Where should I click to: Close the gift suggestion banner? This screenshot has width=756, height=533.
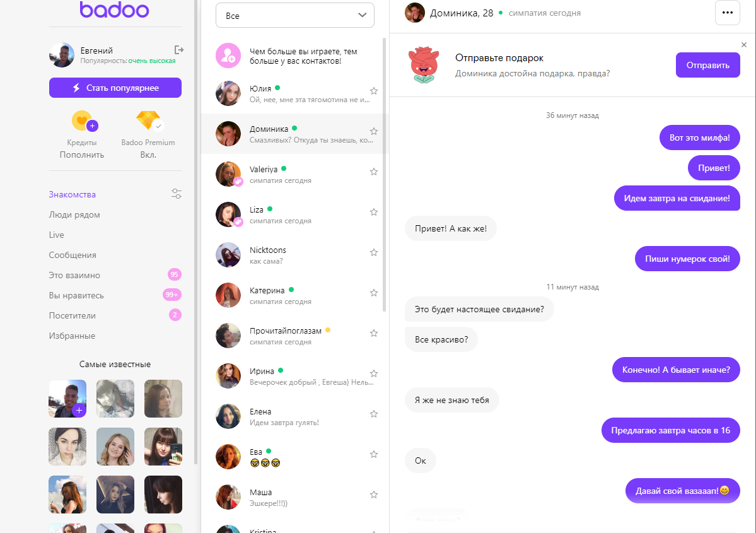(744, 45)
